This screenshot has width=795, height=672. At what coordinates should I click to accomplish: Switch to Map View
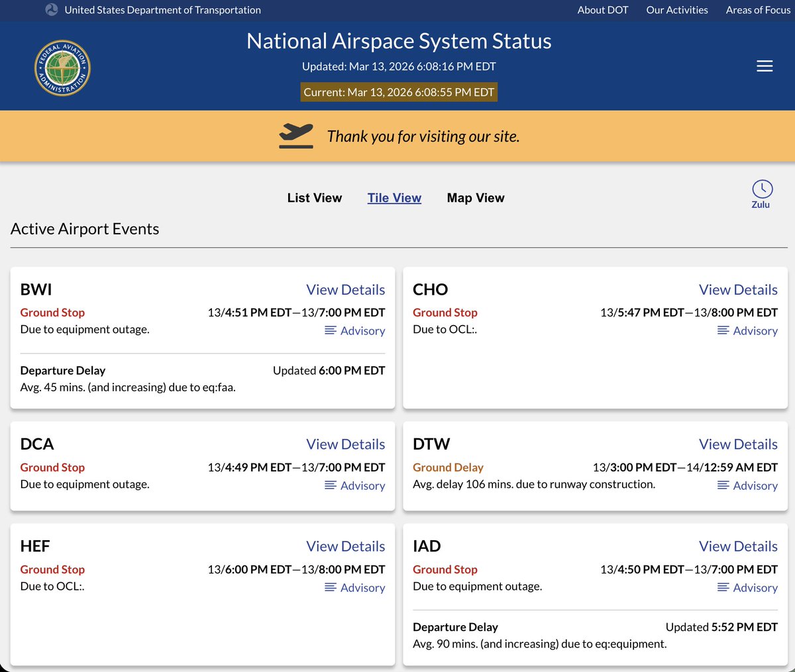click(476, 198)
